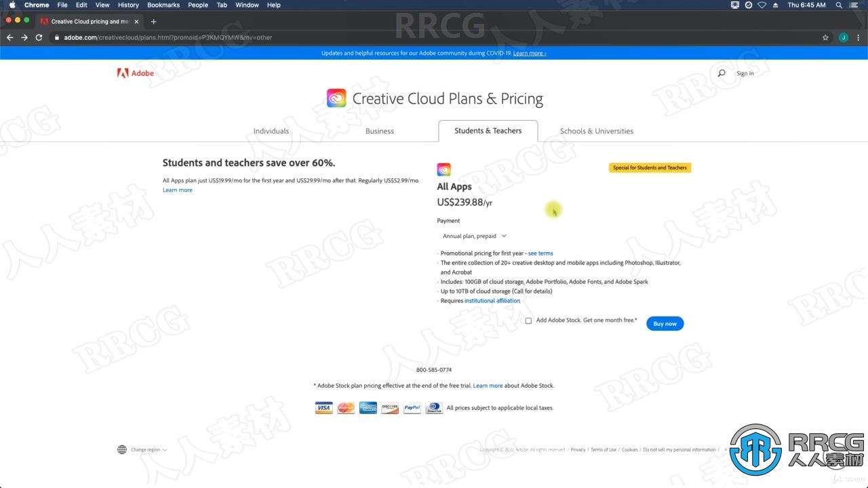Viewport: 868px width, 488px height.
Task: Open the Chrome menu in menu bar
Action: 37,5
